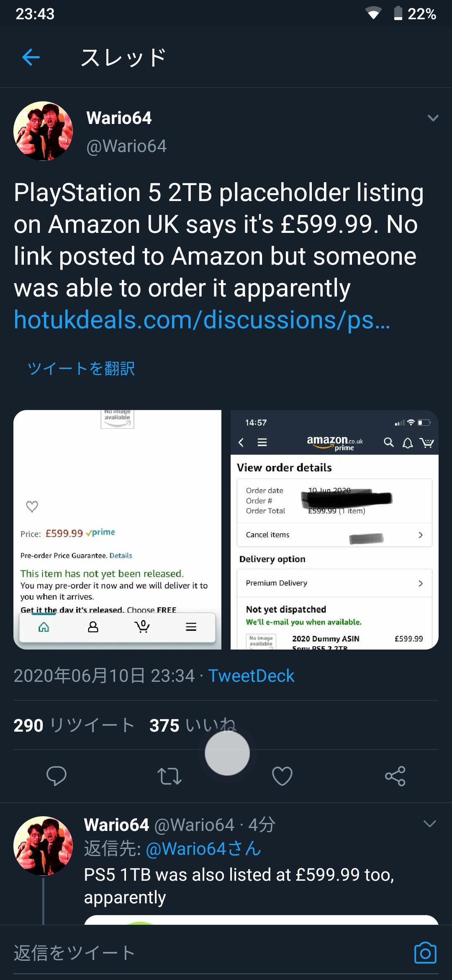The width and height of the screenshot is (452, 980).
Task: Open the reply speech bubble icon
Action: point(56,776)
